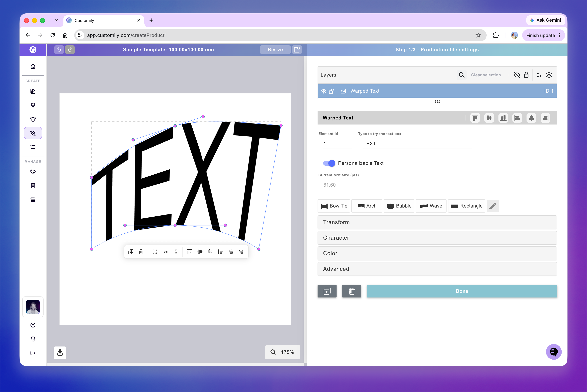Image resolution: width=587 pixels, height=392 pixels.
Task: Select the Arch warp preset
Action: tap(367, 206)
